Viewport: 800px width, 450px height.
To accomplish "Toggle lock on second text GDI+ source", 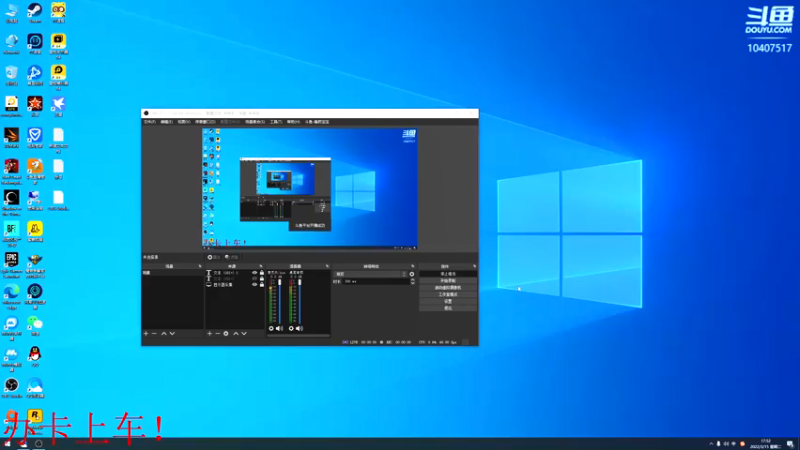I will click(262, 279).
